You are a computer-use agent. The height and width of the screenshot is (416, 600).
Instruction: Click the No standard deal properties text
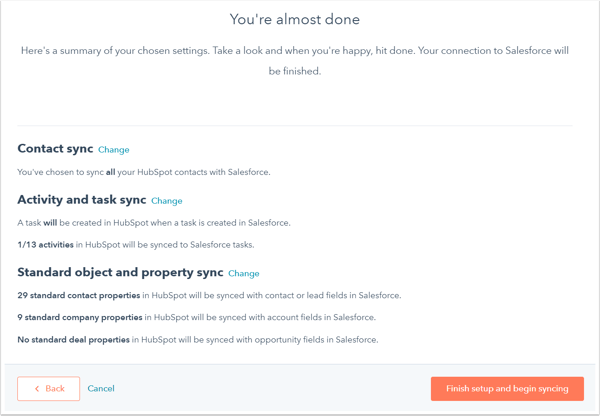(x=74, y=340)
